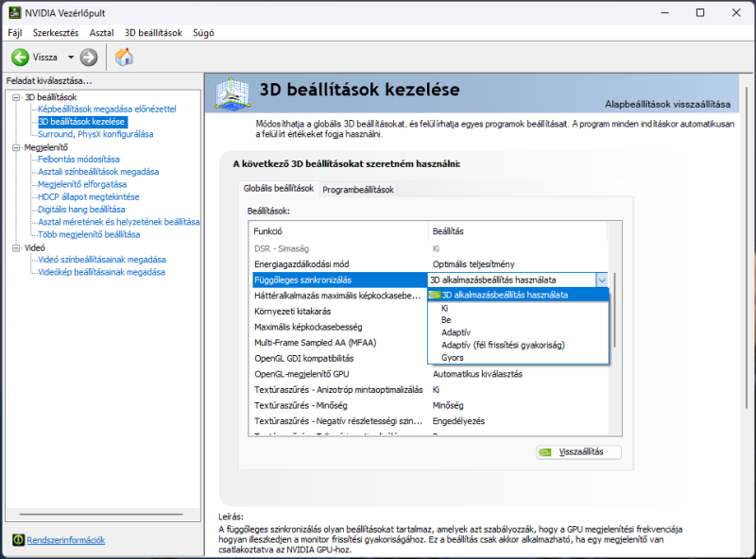Viewport: 756px width, 559px height.
Task: Select the Globális beállítások tab
Action: [279, 189]
